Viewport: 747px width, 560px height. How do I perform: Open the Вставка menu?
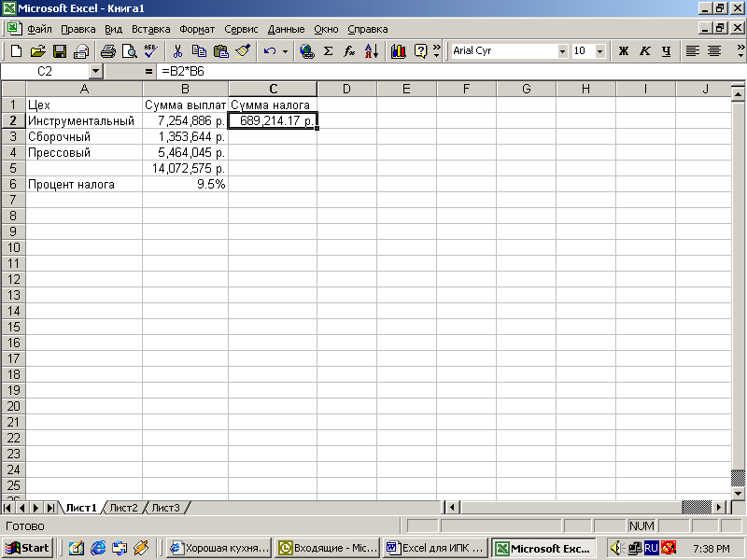pos(151,29)
